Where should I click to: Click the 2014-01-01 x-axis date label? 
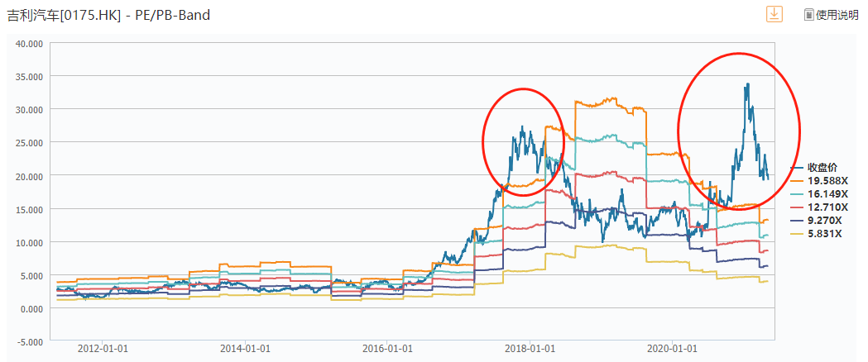pos(245,349)
